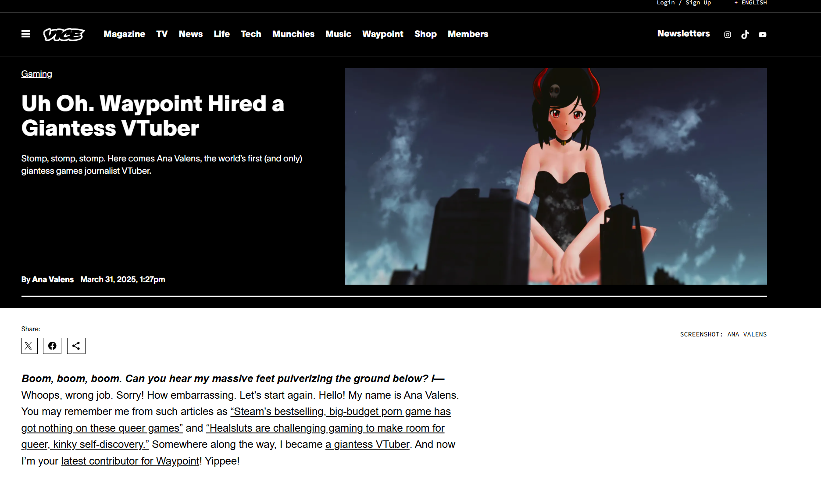Click the 'Share:' label
The height and width of the screenshot is (504, 821).
point(31,329)
